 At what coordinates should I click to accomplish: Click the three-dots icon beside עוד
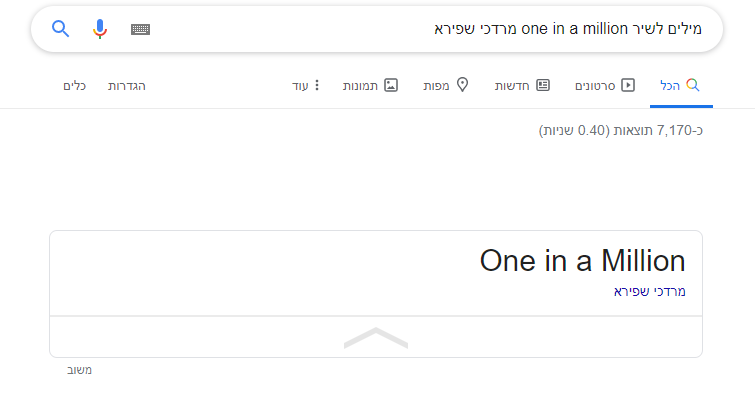coord(318,86)
